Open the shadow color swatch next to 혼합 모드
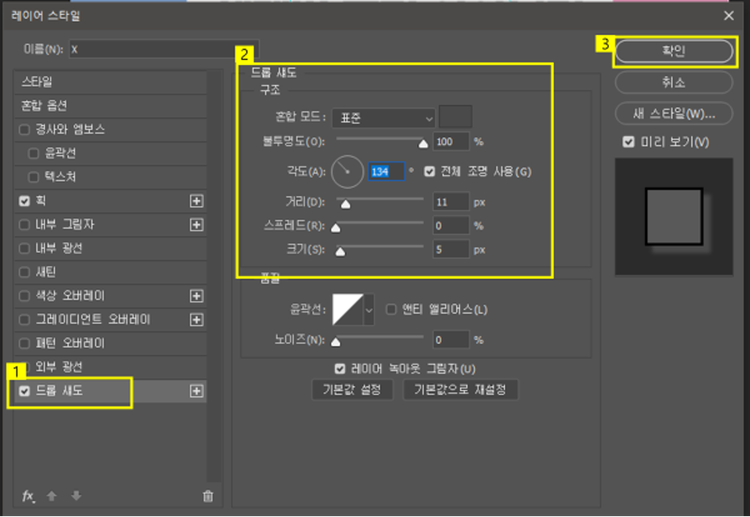This screenshot has height=517, width=750. (x=455, y=117)
